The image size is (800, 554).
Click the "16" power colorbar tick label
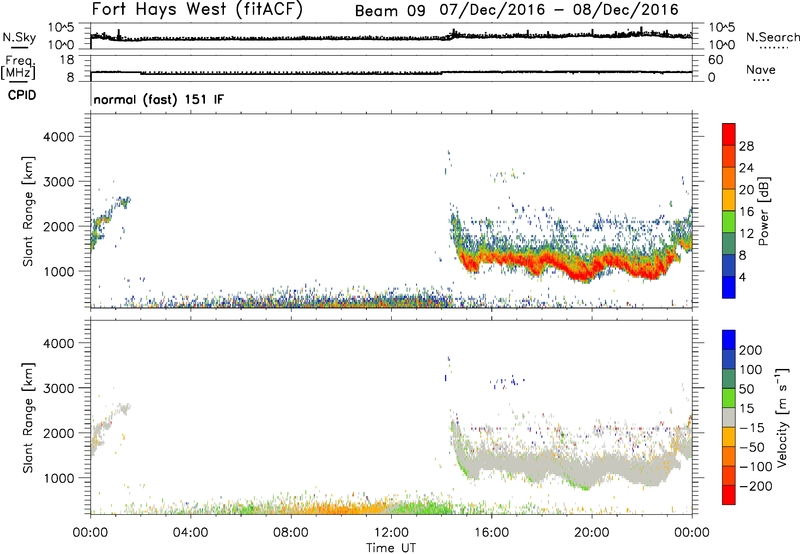[746, 212]
